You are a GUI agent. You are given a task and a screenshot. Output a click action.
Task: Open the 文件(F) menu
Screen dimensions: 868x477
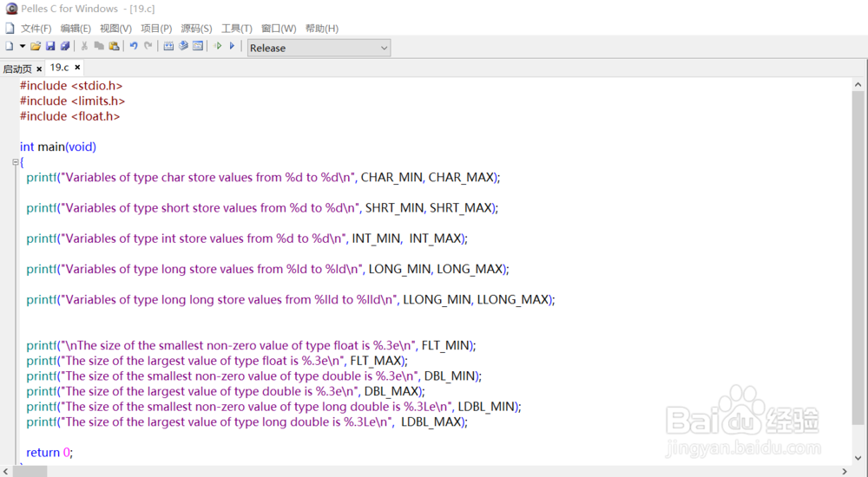coord(36,29)
